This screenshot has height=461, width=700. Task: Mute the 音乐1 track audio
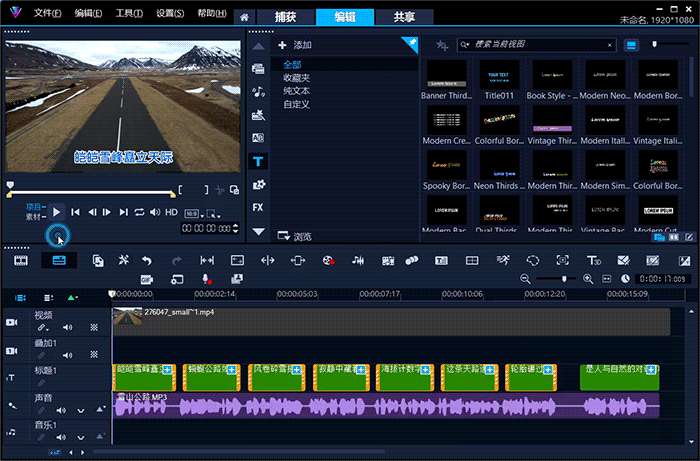[x=61, y=437]
